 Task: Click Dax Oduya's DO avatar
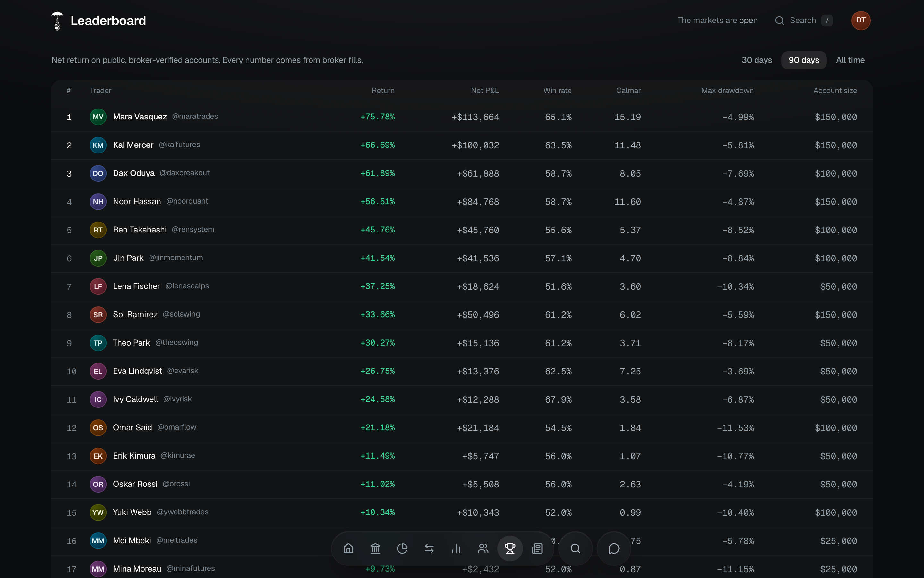[x=98, y=173]
